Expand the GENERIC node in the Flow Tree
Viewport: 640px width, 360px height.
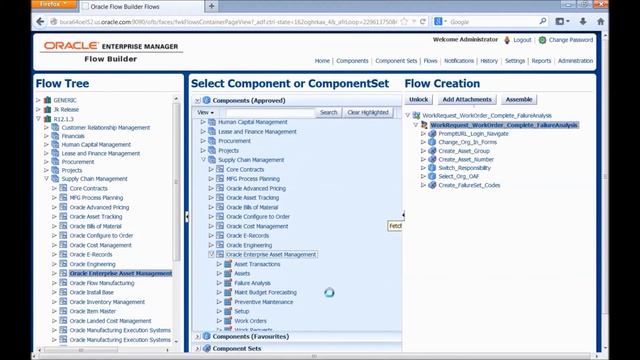pos(38,100)
